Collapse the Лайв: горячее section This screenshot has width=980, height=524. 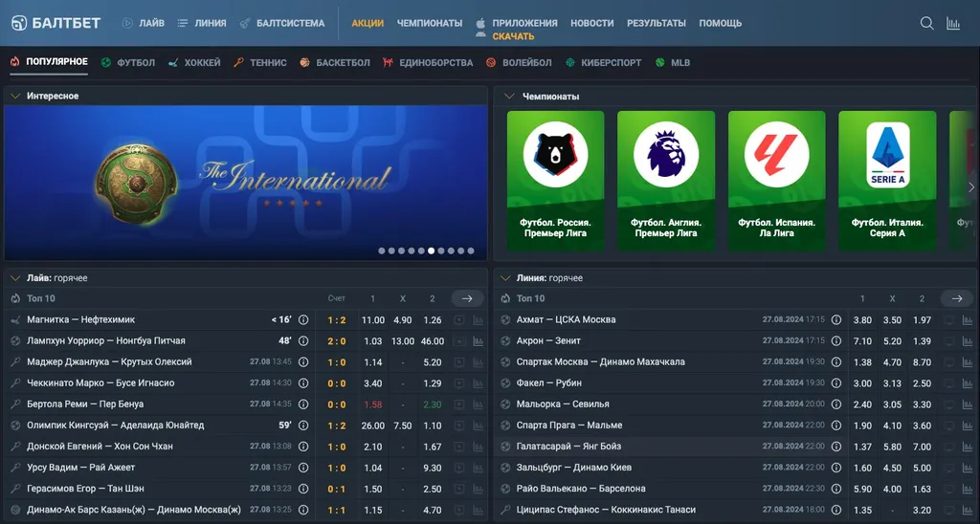click(x=14, y=278)
